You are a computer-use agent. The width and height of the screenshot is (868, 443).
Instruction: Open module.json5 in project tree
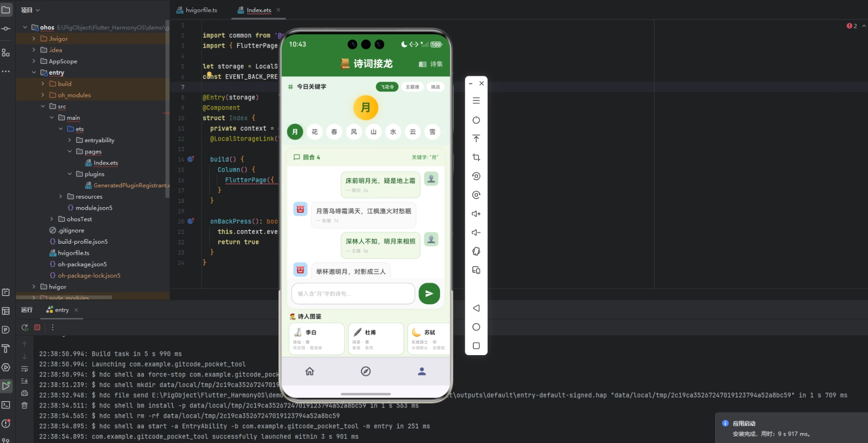coord(90,208)
